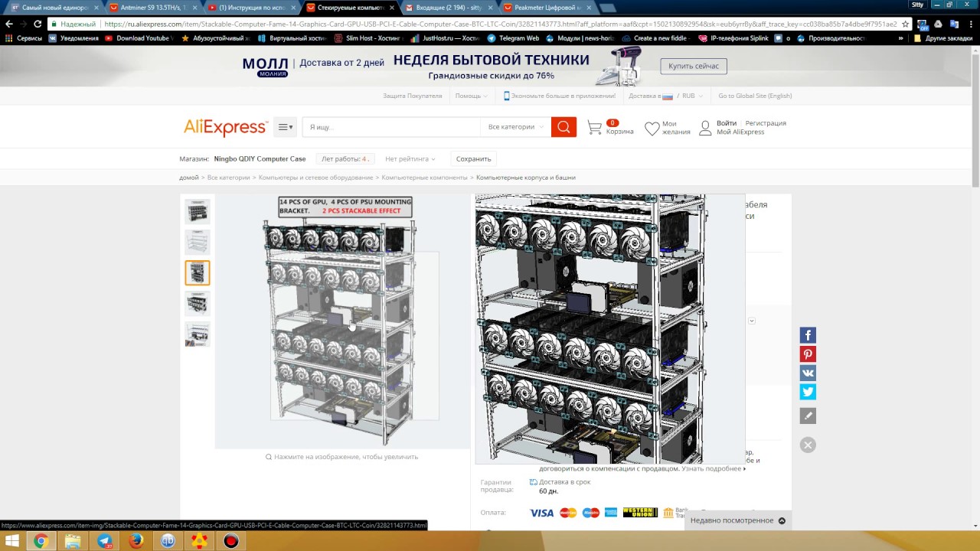Screen dimensions: 980x551
Task: Select the first product thumbnail image
Action: [x=198, y=211]
